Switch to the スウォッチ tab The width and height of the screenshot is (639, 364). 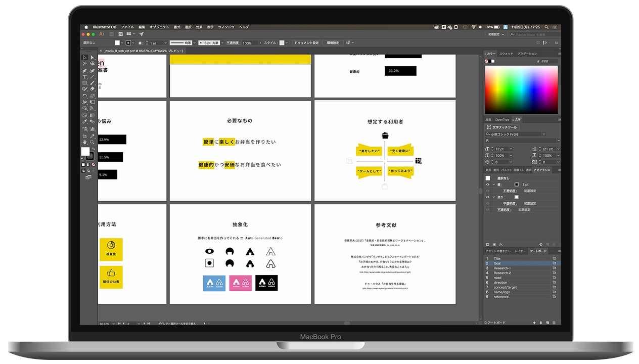pos(506,54)
